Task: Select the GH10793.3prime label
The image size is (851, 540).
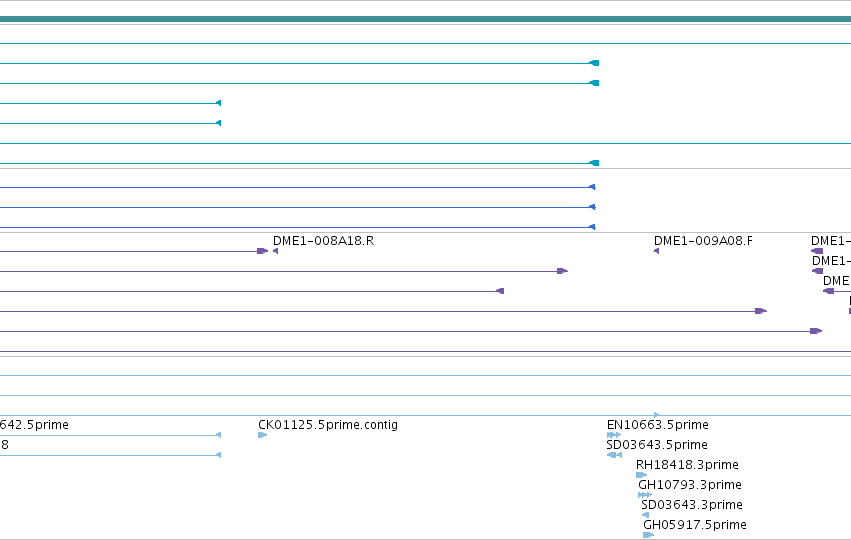Action: [690, 485]
